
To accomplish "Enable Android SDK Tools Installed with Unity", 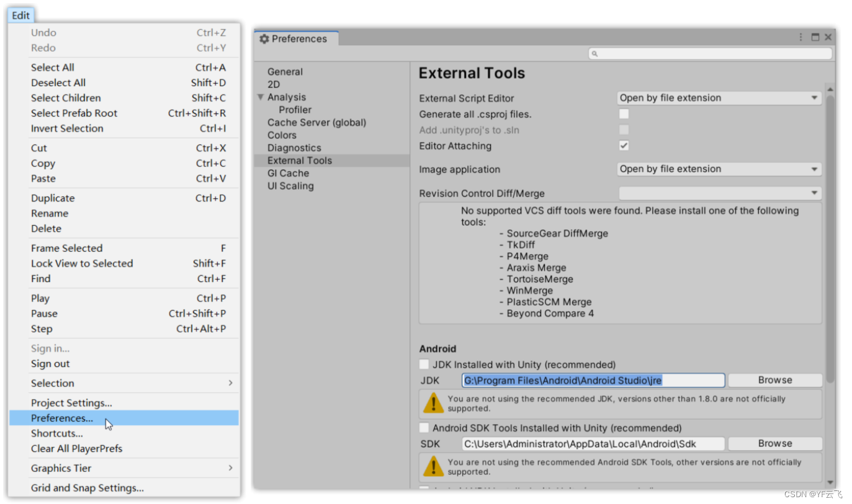I will [x=424, y=428].
